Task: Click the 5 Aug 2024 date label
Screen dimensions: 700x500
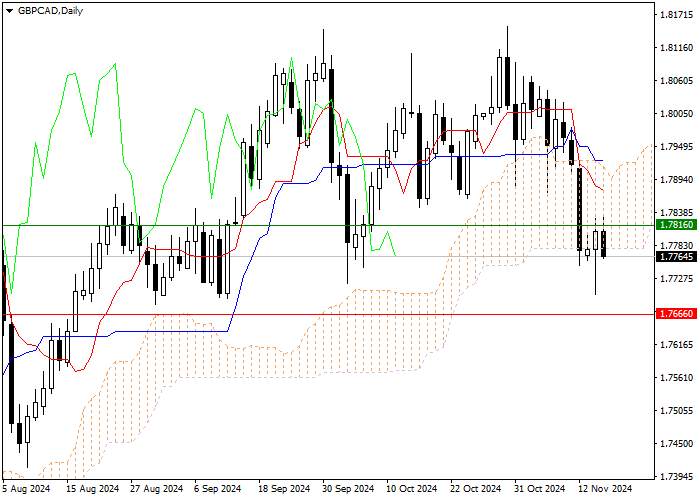Action: pyautogui.click(x=26, y=489)
